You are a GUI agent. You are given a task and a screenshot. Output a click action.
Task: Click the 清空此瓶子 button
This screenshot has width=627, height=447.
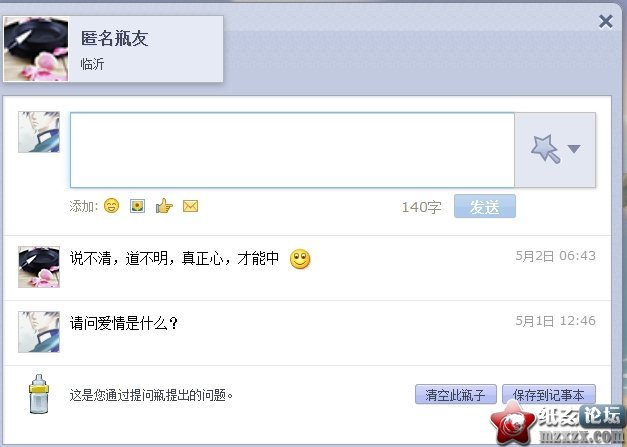(x=456, y=395)
